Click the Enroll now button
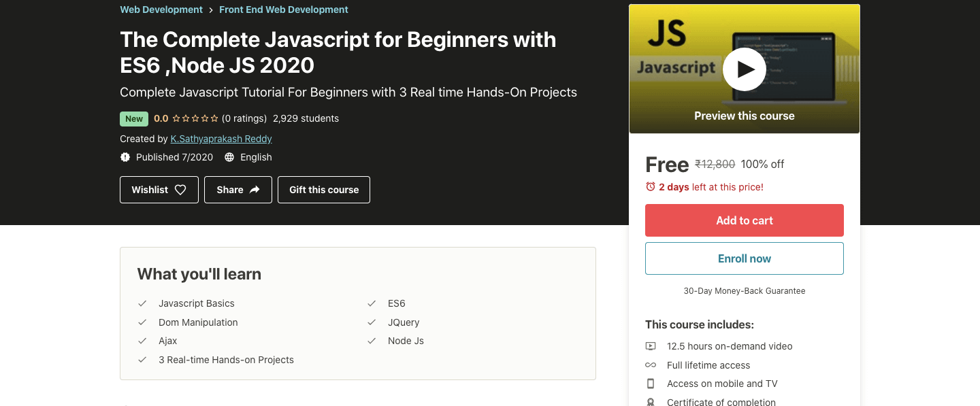The width and height of the screenshot is (980, 406). pyautogui.click(x=745, y=258)
